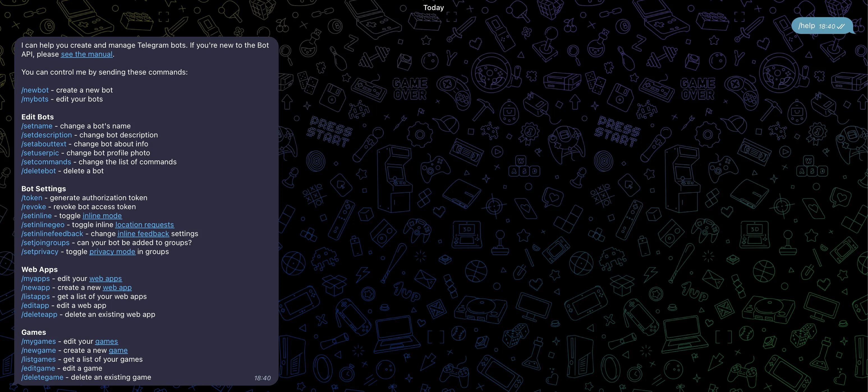868x392 pixels.
Task: Choose /setuserpic to change bot profile photo
Action: point(40,153)
